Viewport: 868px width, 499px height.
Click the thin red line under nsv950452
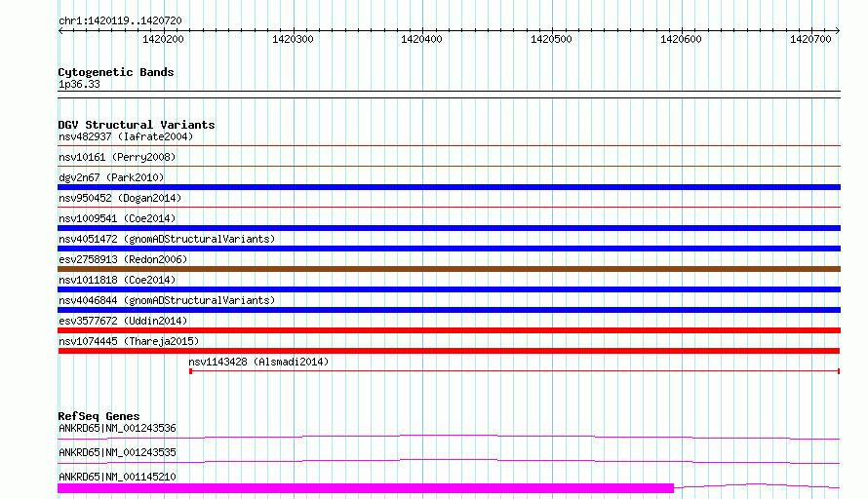(x=449, y=207)
